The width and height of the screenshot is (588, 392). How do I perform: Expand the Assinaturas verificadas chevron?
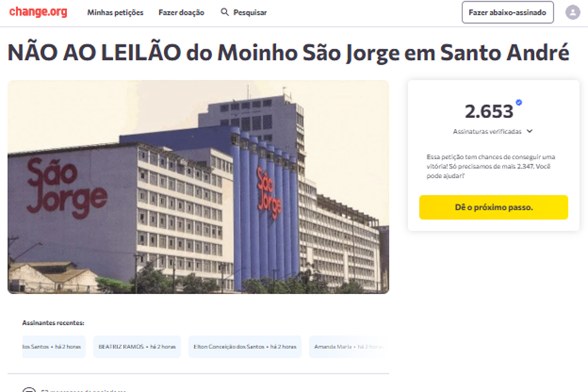530,131
